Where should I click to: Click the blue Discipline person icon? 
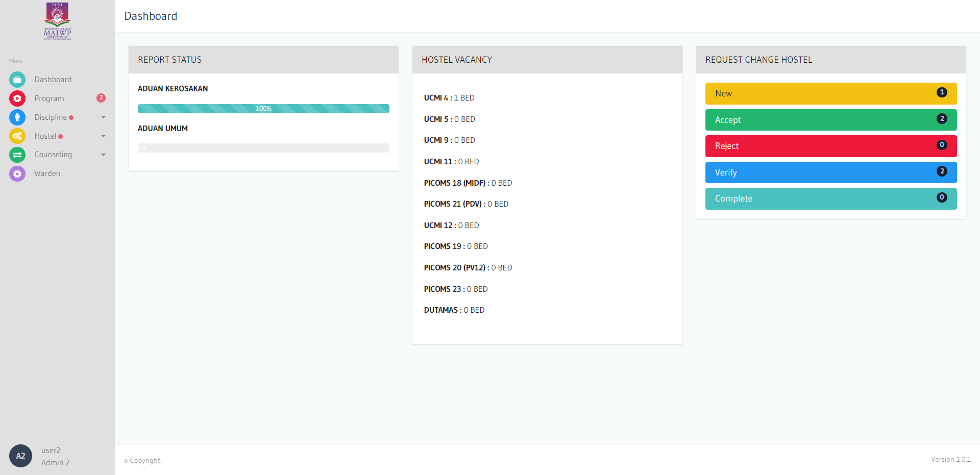(17, 117)
